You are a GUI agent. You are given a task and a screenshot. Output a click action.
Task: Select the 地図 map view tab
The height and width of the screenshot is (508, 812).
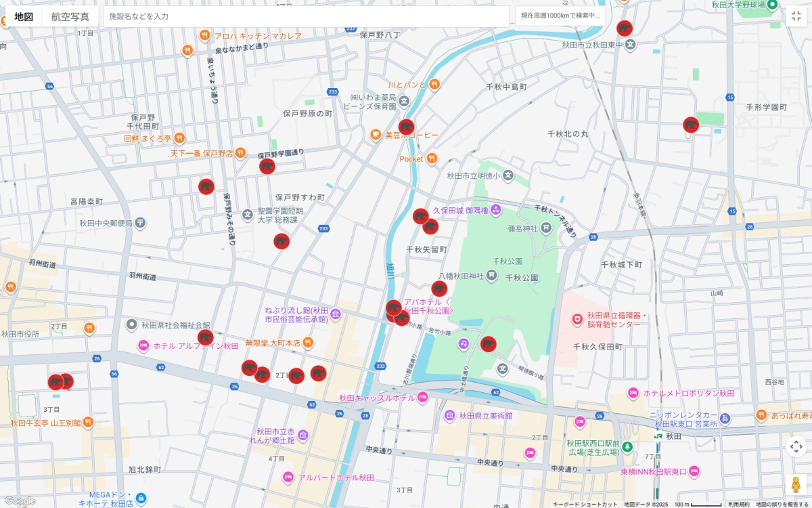[24, 16]
